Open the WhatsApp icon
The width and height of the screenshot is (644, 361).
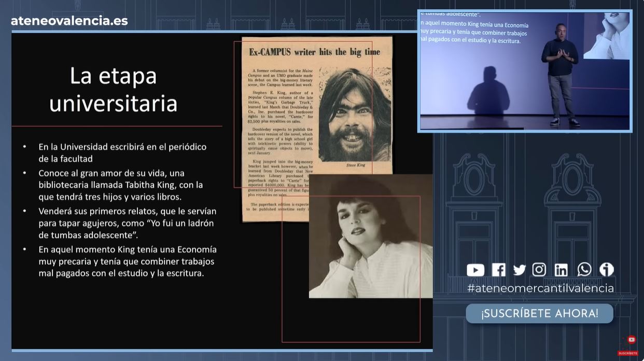pyautogui.click(x=584, y=270)
